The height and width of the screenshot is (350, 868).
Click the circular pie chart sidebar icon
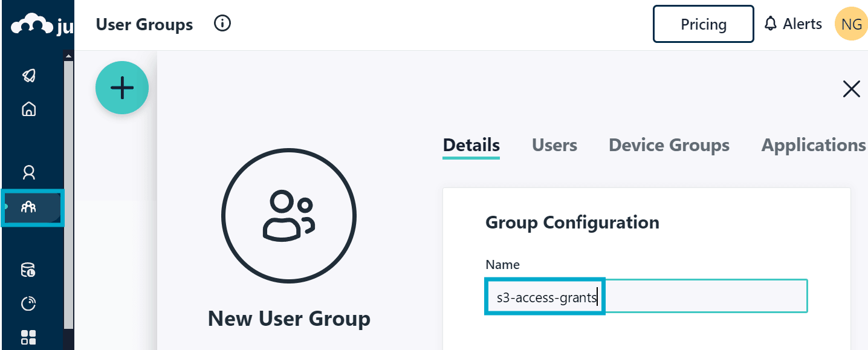point(28,303)
